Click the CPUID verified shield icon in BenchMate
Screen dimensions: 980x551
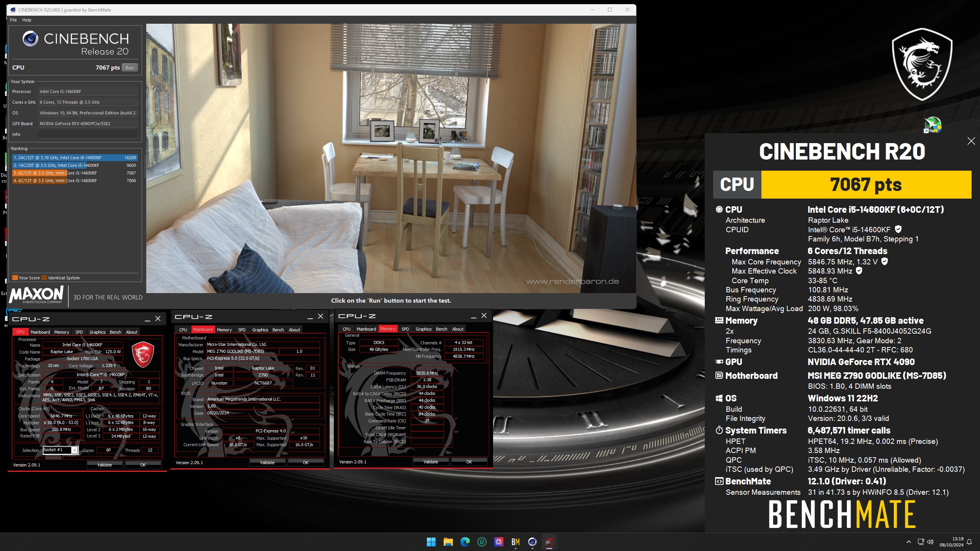click(x=898, y=229)
